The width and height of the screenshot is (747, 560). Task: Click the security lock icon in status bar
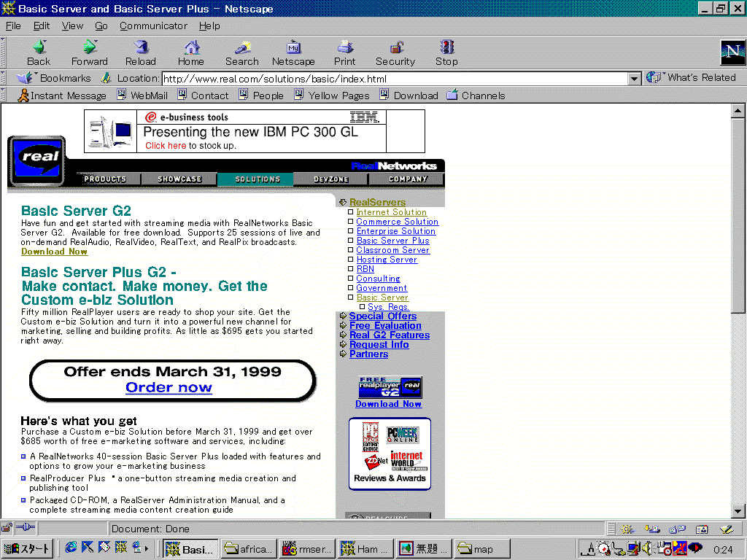pyautogui.click(x=7, y=528)
